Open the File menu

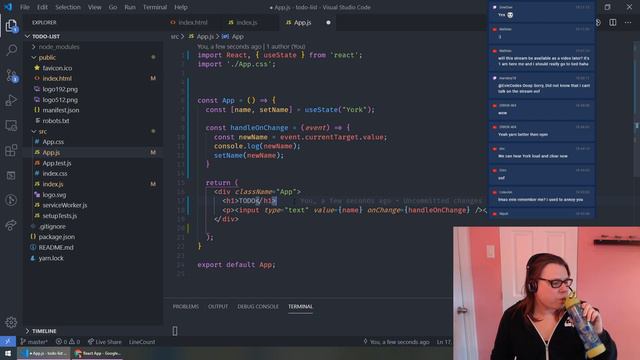point(25,7)
